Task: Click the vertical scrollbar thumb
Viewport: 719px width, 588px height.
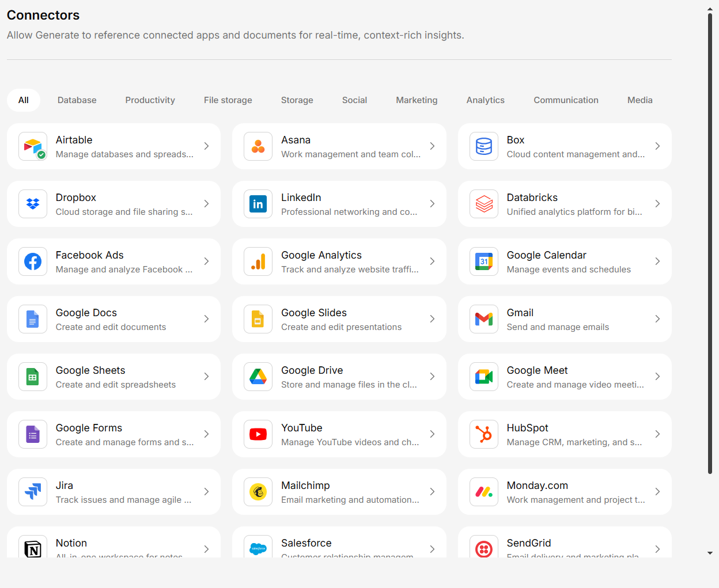Action: 710,242
